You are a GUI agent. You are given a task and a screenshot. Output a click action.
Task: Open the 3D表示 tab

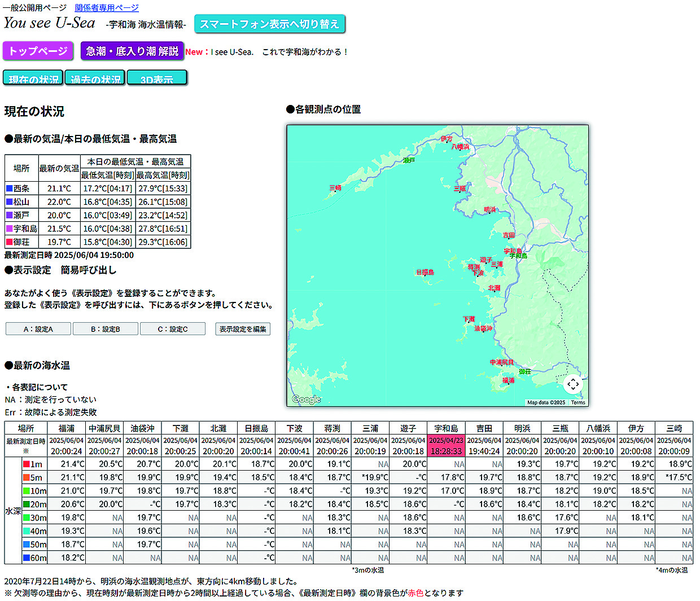[x=157, y=78]
